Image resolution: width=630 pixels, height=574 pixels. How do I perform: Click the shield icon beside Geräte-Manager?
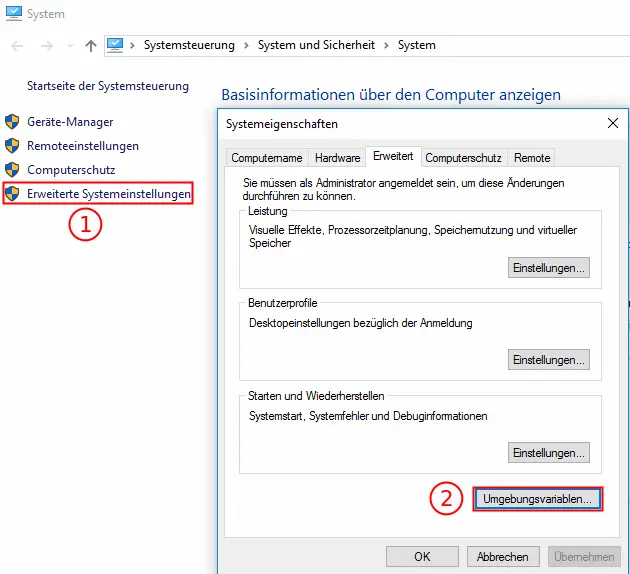point(12,122)
